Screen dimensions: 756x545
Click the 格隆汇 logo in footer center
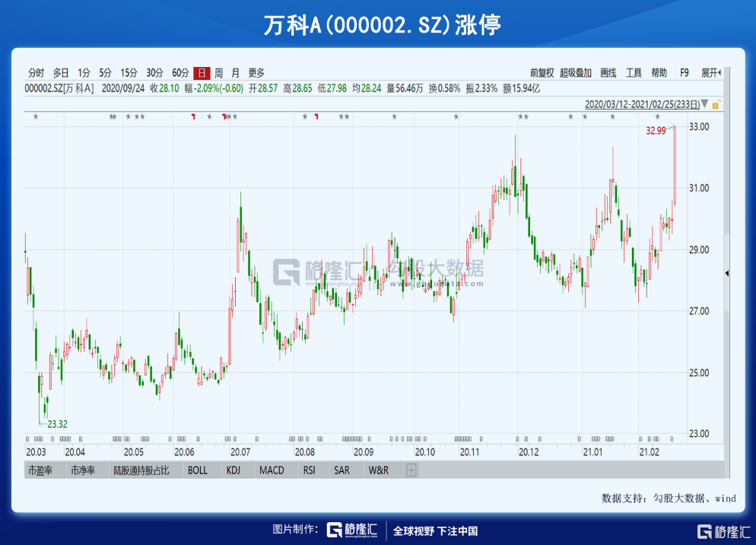352,530
